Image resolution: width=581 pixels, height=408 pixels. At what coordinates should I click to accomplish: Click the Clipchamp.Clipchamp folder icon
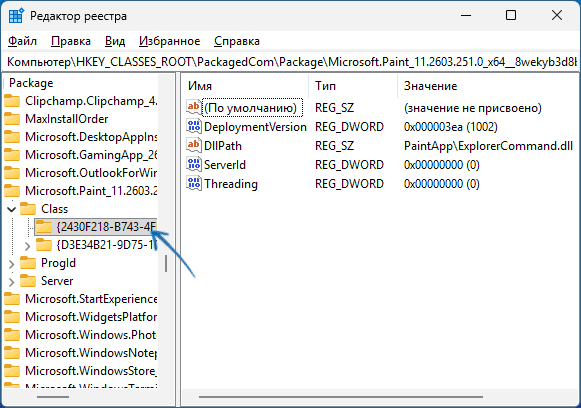tap(12, 101)
